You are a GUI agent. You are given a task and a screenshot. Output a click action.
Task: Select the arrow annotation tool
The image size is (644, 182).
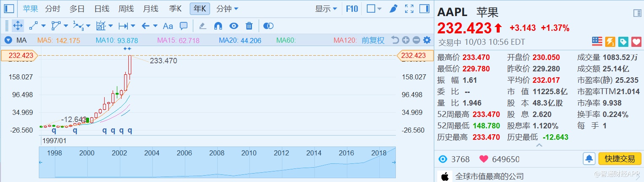click(x=146, y=26)
